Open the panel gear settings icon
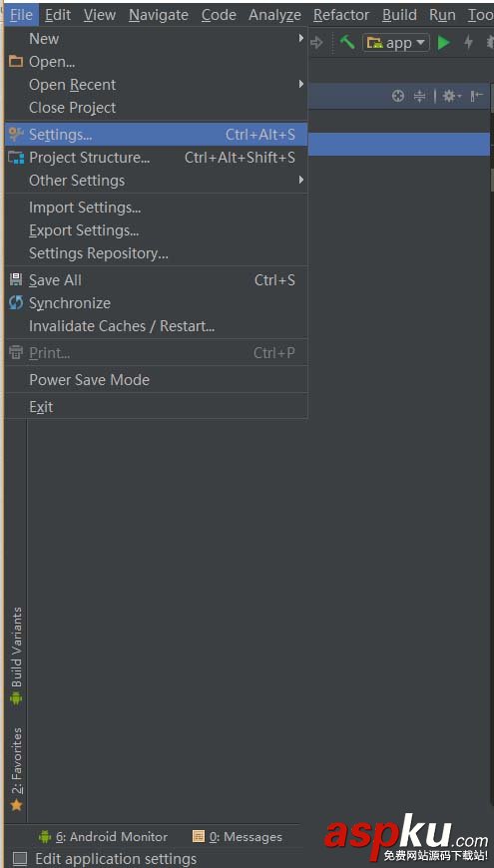The height and width of the screenshot is (868, 494). tap(450, 97)
